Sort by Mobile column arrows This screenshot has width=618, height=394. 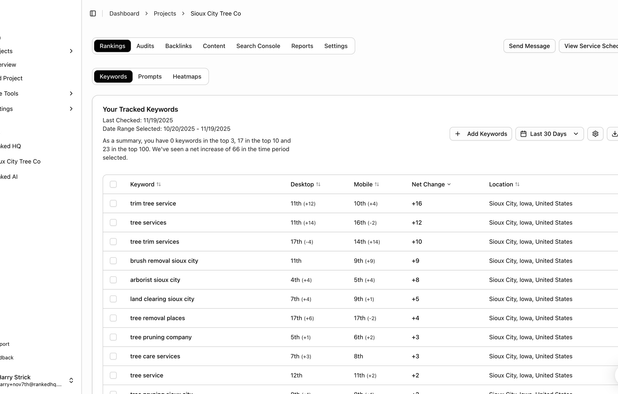point(377,184)
